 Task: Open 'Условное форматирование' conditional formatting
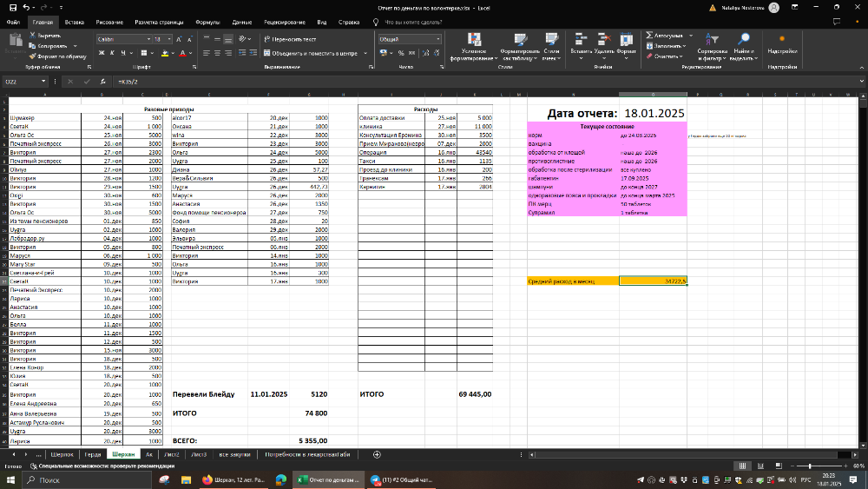(475, 47)
